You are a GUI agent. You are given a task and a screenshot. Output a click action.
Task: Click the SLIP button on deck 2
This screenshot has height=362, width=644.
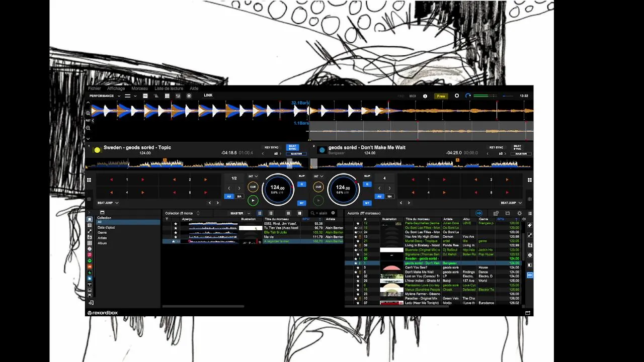tap(367, 176)
